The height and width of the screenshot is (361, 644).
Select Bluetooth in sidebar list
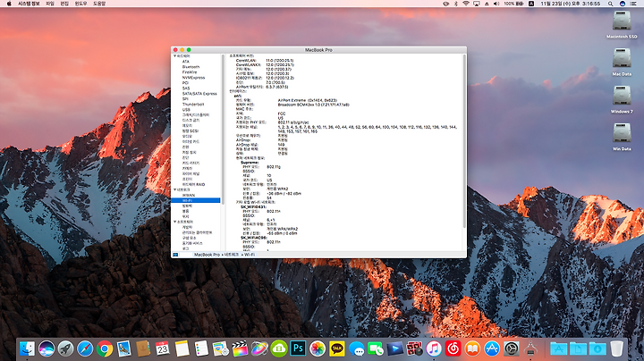pos(191,67)
